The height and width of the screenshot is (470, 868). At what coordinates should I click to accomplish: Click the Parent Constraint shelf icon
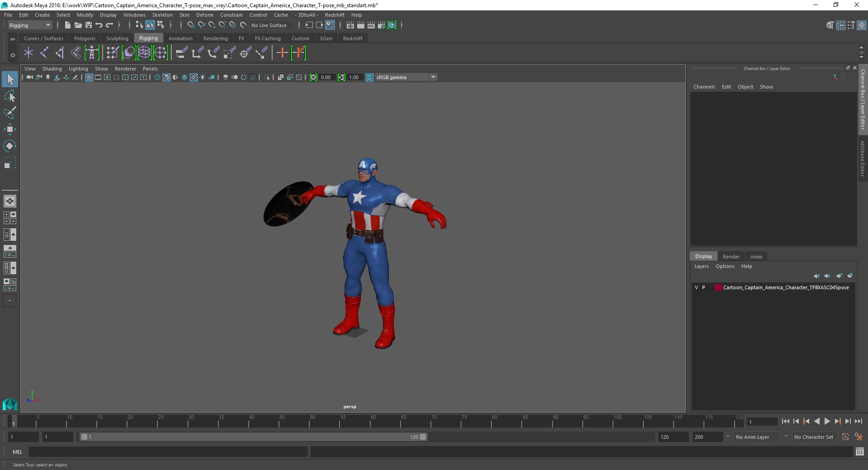click(181, 53)
